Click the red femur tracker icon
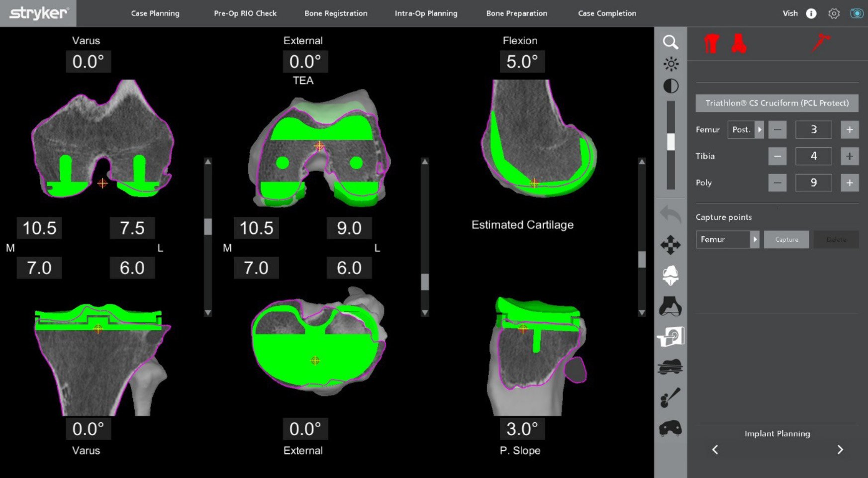 (x=711, y=44)
